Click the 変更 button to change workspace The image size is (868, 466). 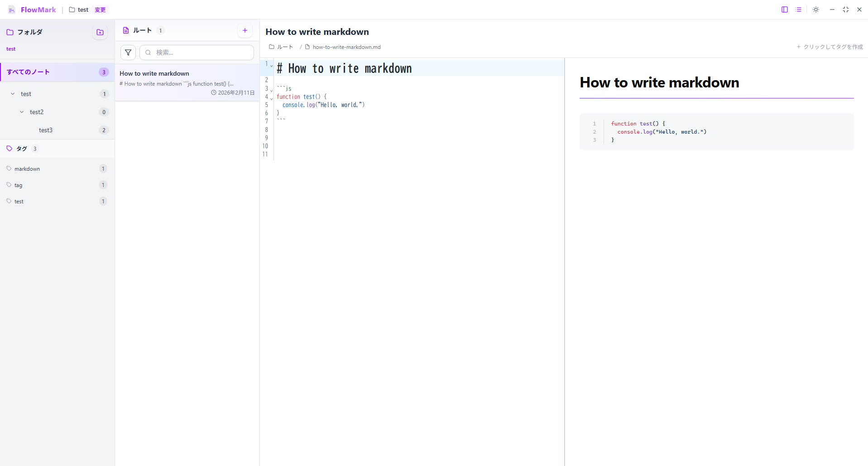click(100, 10)
